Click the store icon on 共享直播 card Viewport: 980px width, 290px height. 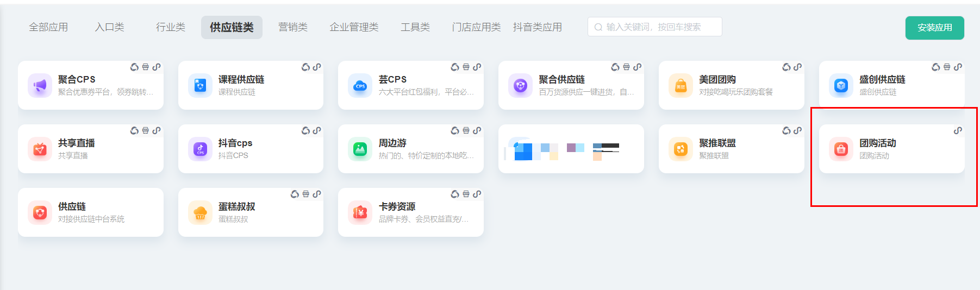[x=146, y=131]
